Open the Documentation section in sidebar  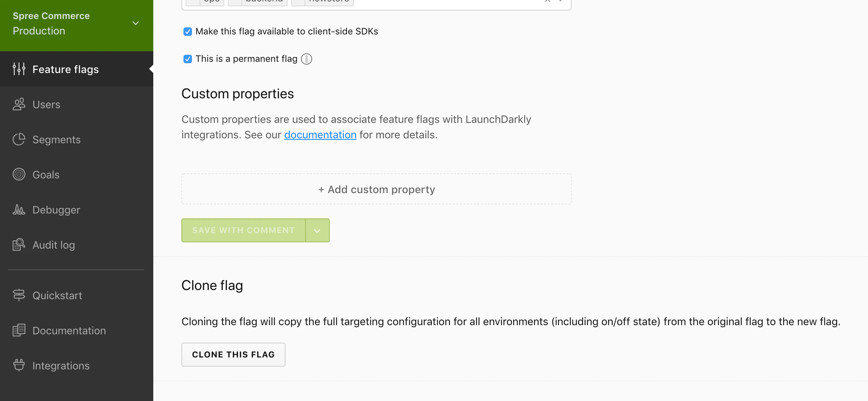tap(69, 330)
